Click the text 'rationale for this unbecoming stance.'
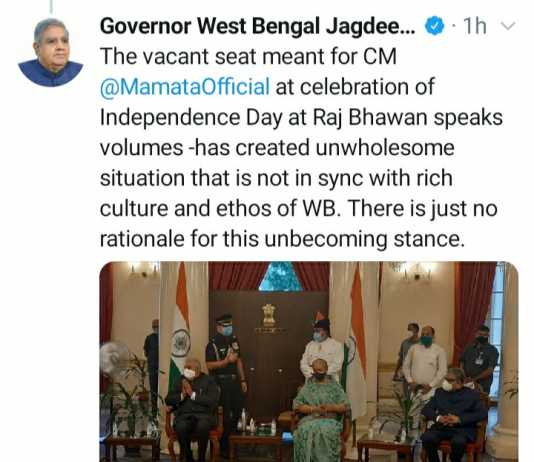Image resolution: width=534 pixels, height=462 pixels. [x=282, y=239]
